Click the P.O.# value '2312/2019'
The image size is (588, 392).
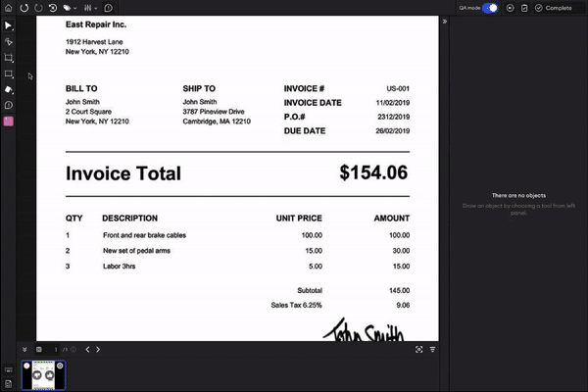(393, 117)
